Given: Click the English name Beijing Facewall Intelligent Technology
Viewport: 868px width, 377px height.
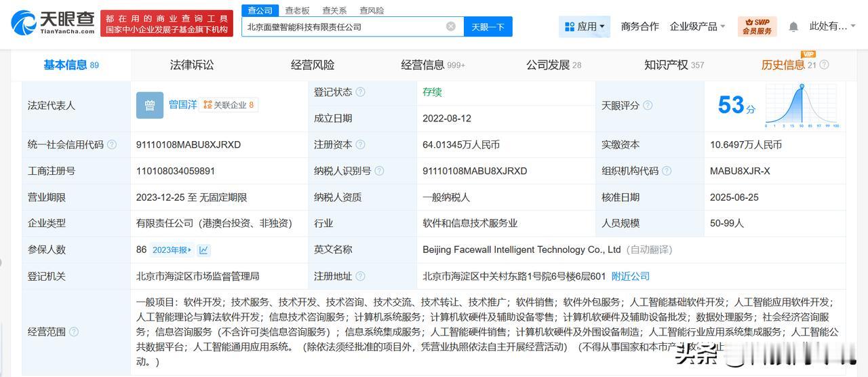Looking at the screenshot, I should 521,250.
